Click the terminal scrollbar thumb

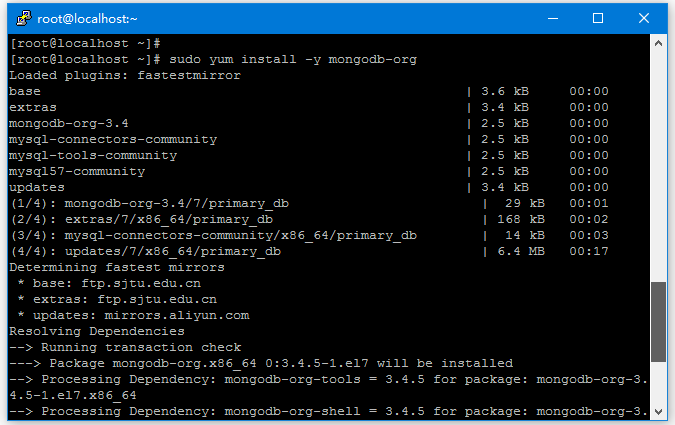pos(658,319)
